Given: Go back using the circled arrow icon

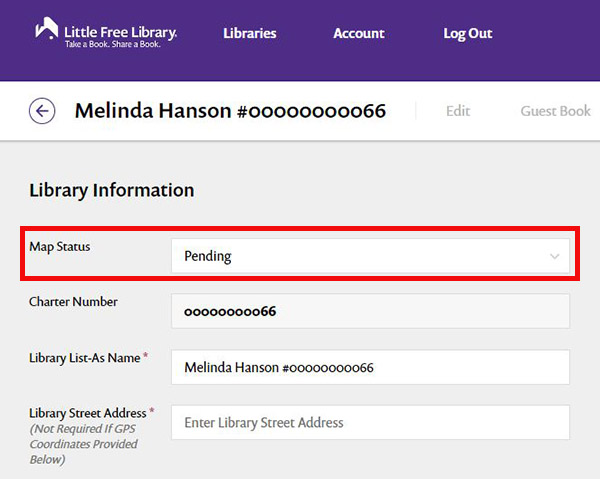Looking at the screenshot, I should (42, 111).
